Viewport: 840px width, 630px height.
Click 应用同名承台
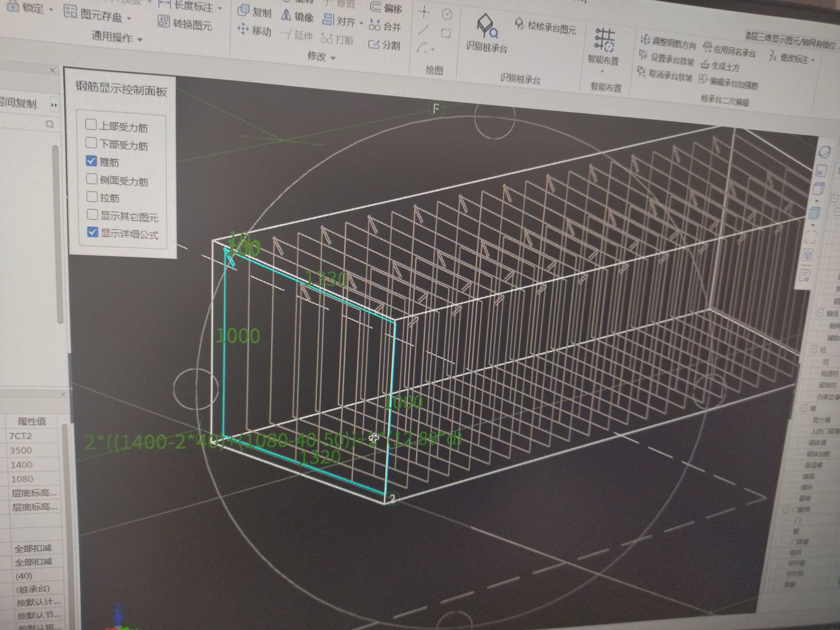(x=730, y=51)
